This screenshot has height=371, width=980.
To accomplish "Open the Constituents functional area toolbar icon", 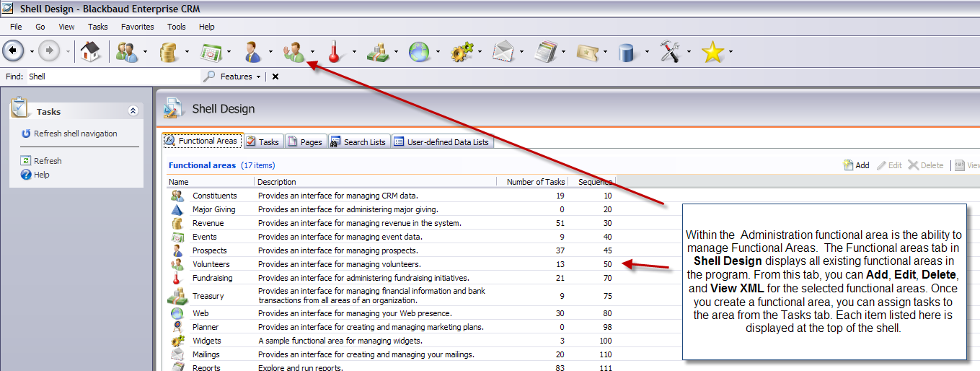I will (x=127, y=51).
